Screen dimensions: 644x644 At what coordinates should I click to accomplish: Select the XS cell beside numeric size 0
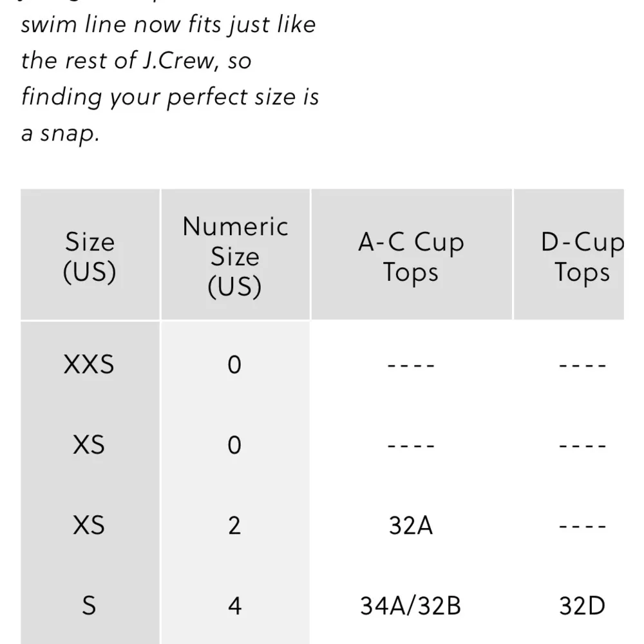click(90, 445)
